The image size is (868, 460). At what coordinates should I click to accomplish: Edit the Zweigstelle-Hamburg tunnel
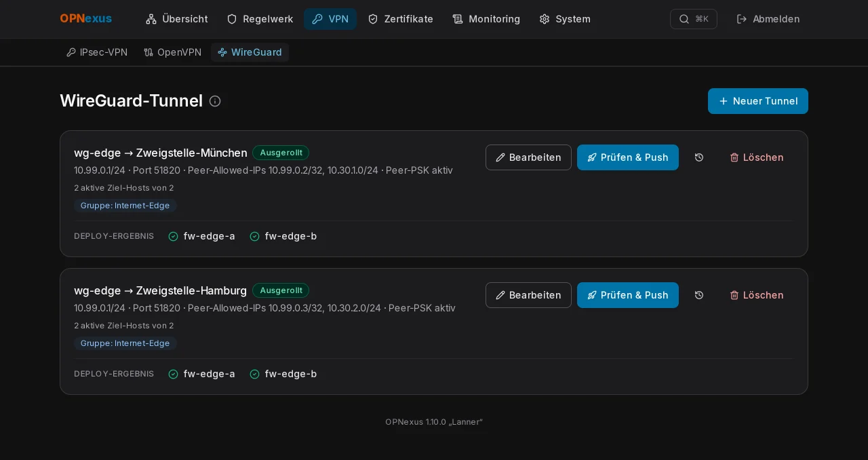[x=528, y=295]
